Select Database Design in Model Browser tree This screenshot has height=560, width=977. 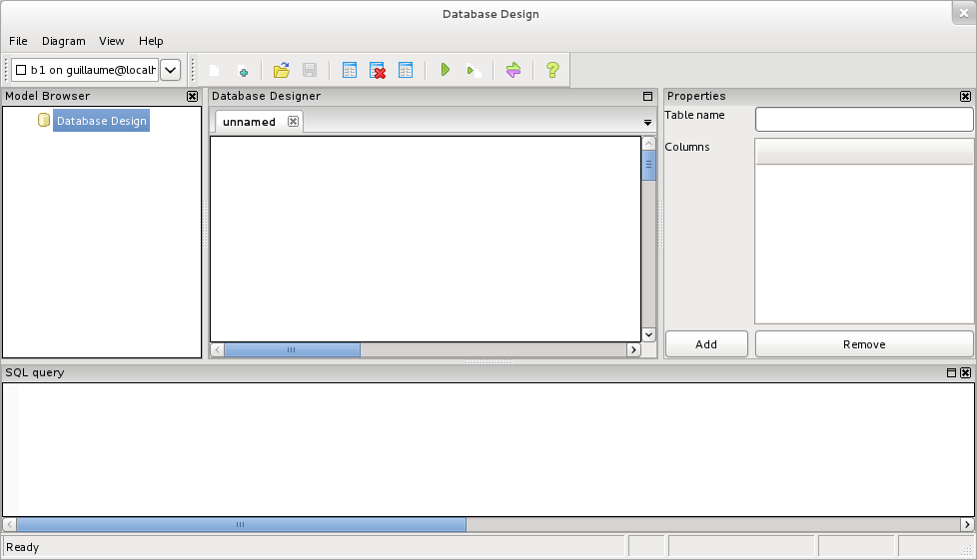pyautogui.click(x=101, y=121)
